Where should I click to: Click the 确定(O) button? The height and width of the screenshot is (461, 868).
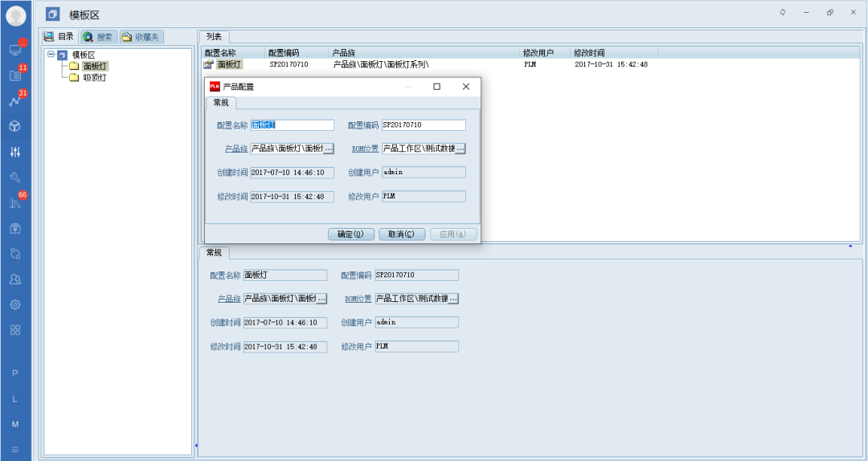point(350,235)
